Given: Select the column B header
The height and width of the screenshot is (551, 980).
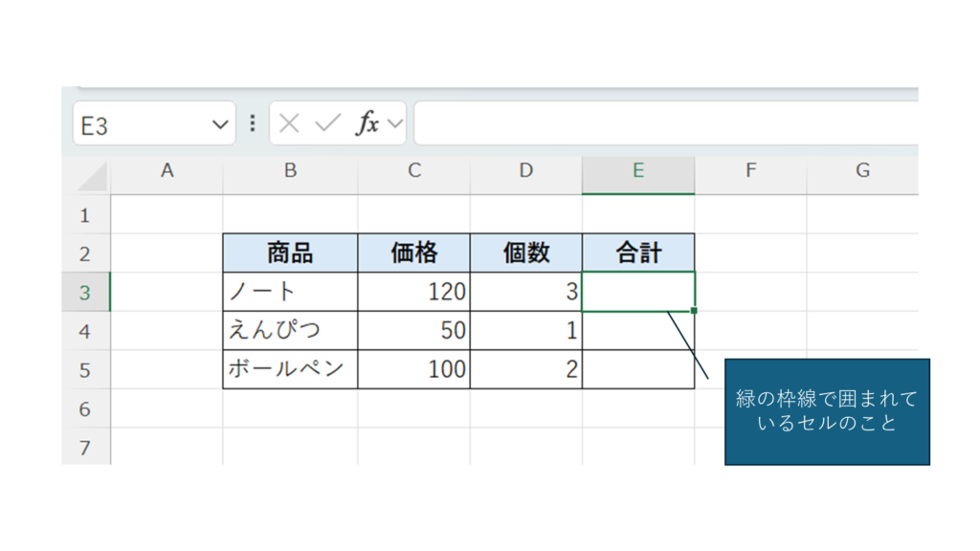Looking at the screenshot, I should [290, 171].
